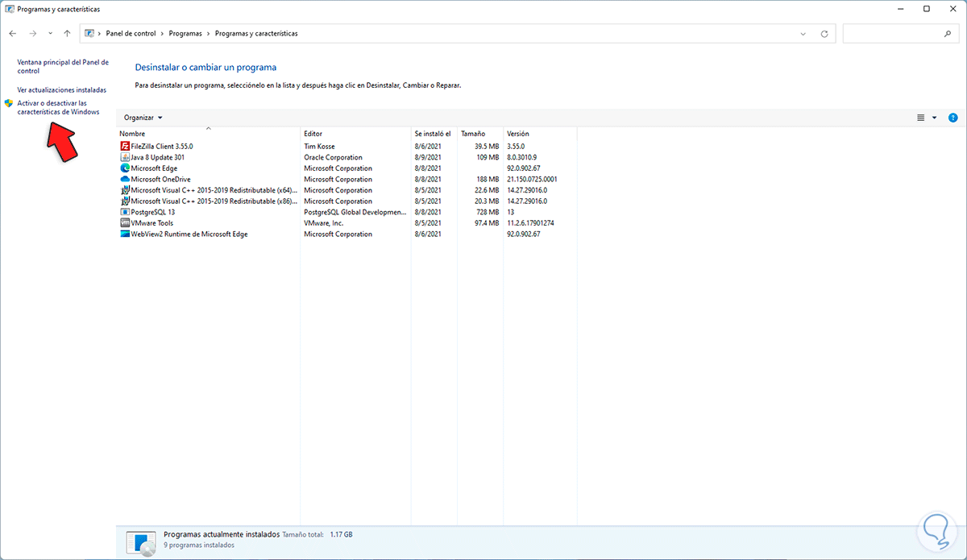Click the 109 MB size value
Image resolution: width=967 pixels, height=560 pixels.
pyautogui.click(x=488, y=157)
